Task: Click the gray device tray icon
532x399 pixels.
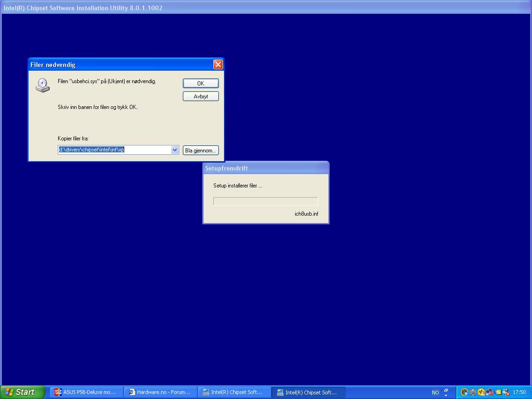Action: (472, 392)
